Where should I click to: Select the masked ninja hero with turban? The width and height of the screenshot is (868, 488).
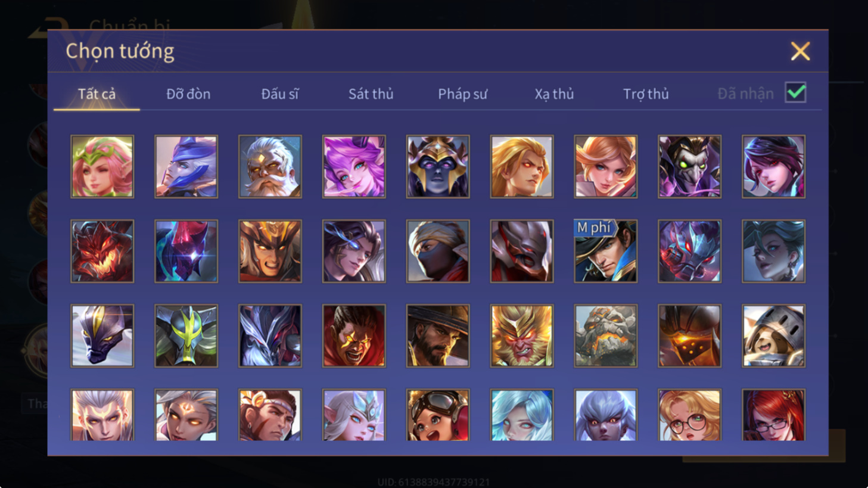[x=437, y=251]
